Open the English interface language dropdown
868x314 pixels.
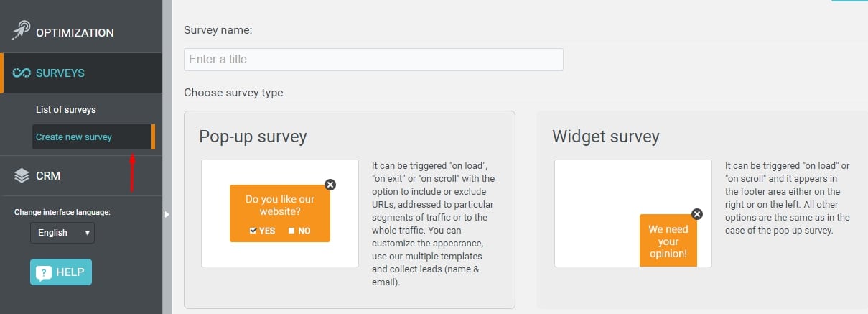click(x=62, y=233)
